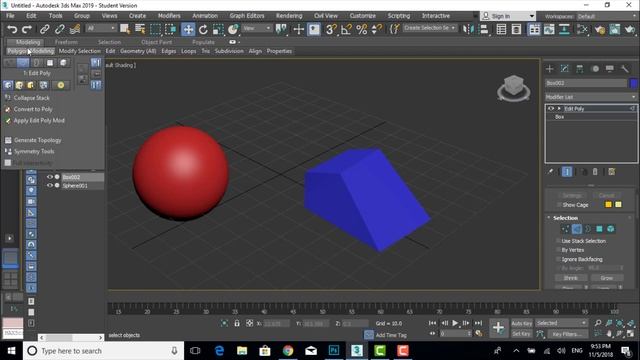
Task: Select Polygon sub-object in Selection rollout
Action: click(x=599, y=229)
